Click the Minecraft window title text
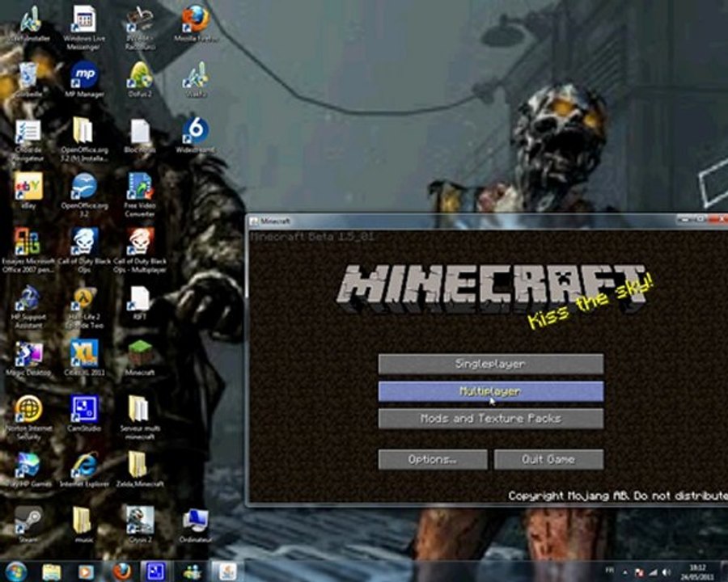This screenshot has width=728, height=582. pos(275,221)
